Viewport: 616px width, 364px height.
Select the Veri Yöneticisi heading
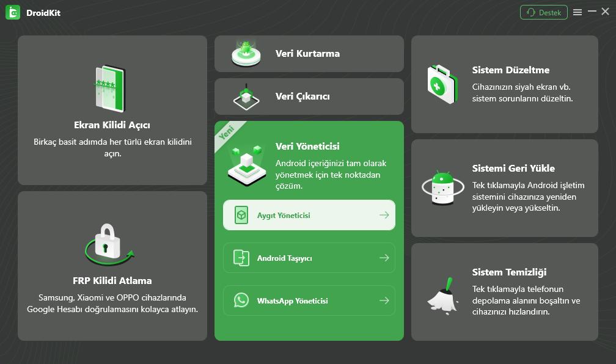point(307,146)
